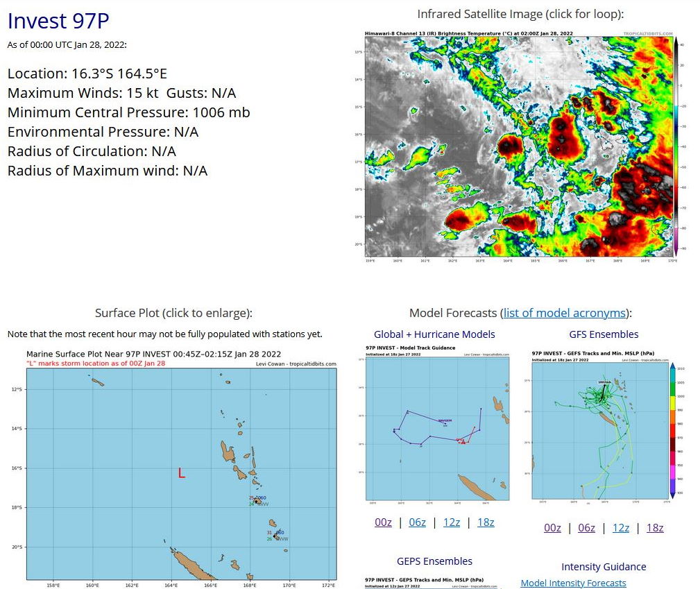Select 18z under Global + Hurricane Models

coord(486,522)
